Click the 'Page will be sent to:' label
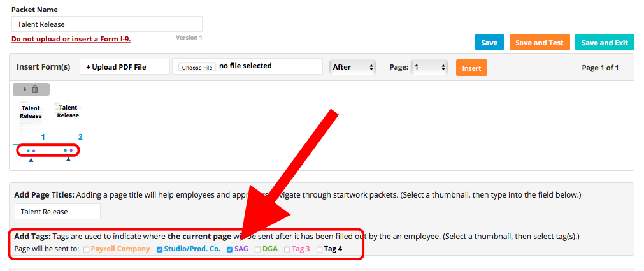The width and height of the screenshot is (644, 271). point(47,249)
